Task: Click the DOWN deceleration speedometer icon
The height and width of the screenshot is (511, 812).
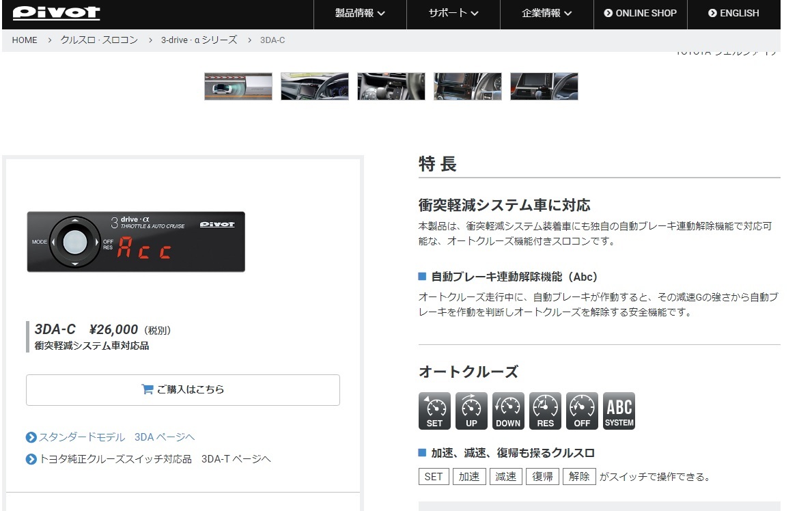Action: 508,410
